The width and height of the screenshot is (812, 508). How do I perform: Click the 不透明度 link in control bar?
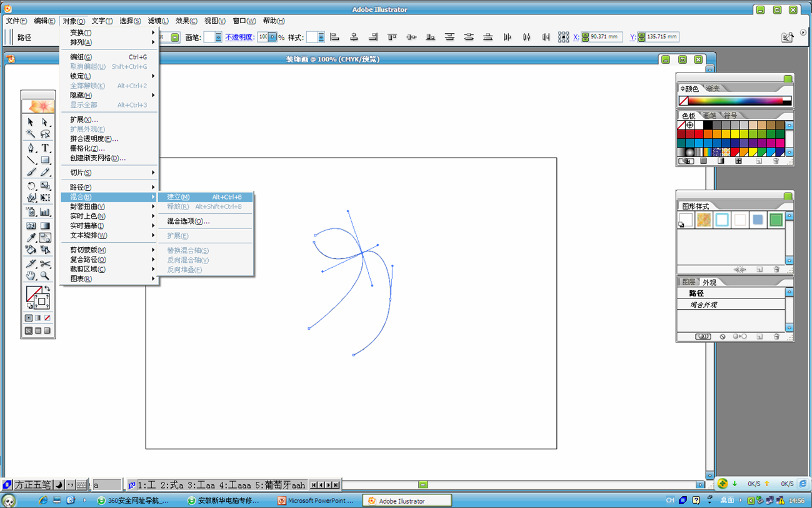(239, 38)
